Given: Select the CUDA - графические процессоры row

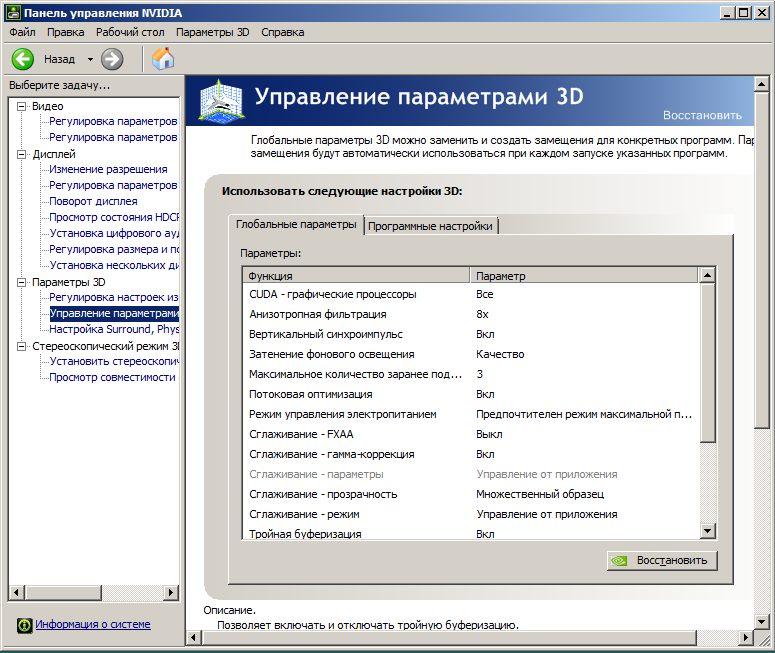Looking at the screenshot, I should (x=471, y=294).
